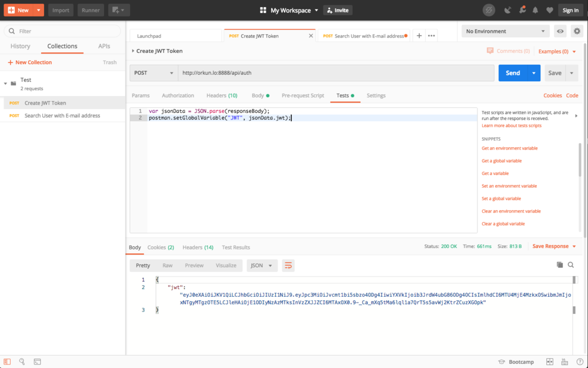Screen dimensions: 588x368
Task: Toggle sidebar icon in bottom-left corner
Action: 7,362
